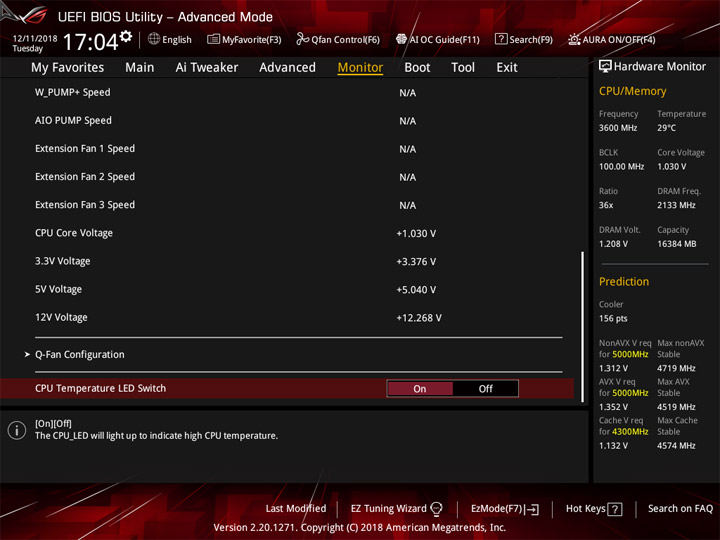Image resolution: width=720 pixels, height=540 pixels.
Task: Click the 16384 MB capacity value
Action: tap(676, 244)
